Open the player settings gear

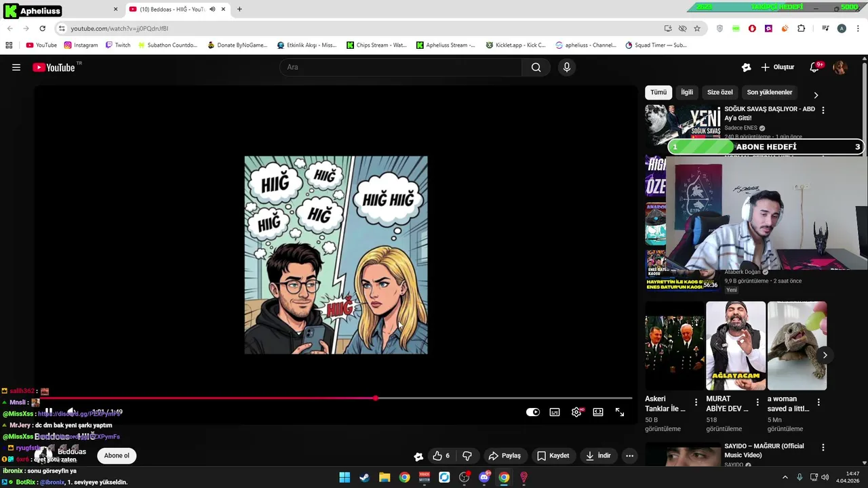(x=576, y=412)
